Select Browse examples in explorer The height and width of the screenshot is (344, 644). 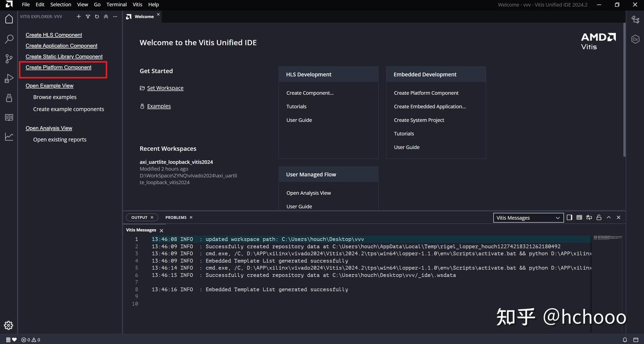pyautogui.click(x=55, y=97)
